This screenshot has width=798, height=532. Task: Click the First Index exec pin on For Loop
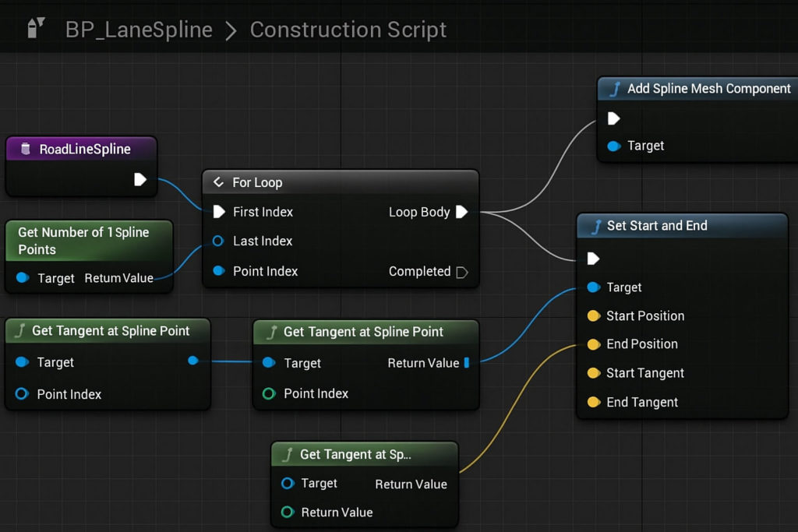click(x=218, y=212)
